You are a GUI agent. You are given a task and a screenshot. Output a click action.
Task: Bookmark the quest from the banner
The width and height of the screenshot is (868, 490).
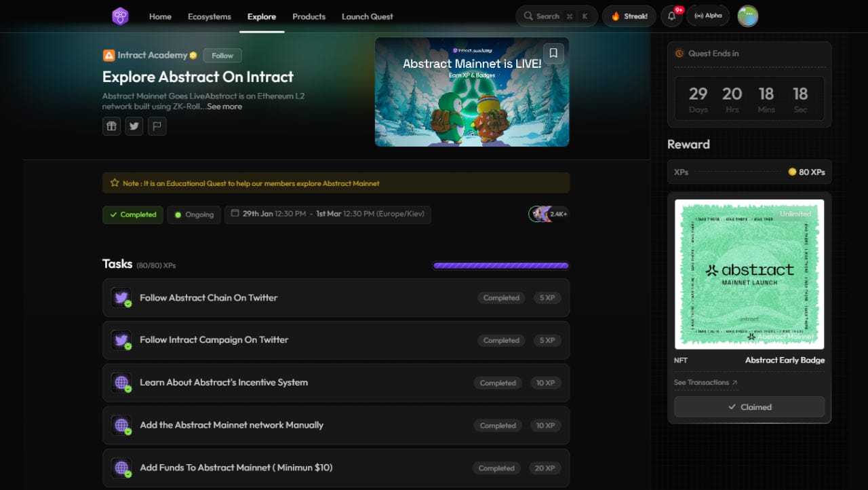[553, 53]
